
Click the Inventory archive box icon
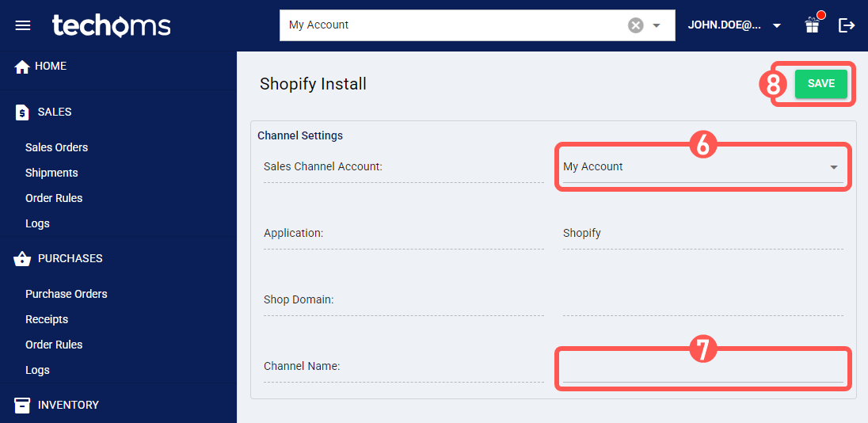point(22,405)
